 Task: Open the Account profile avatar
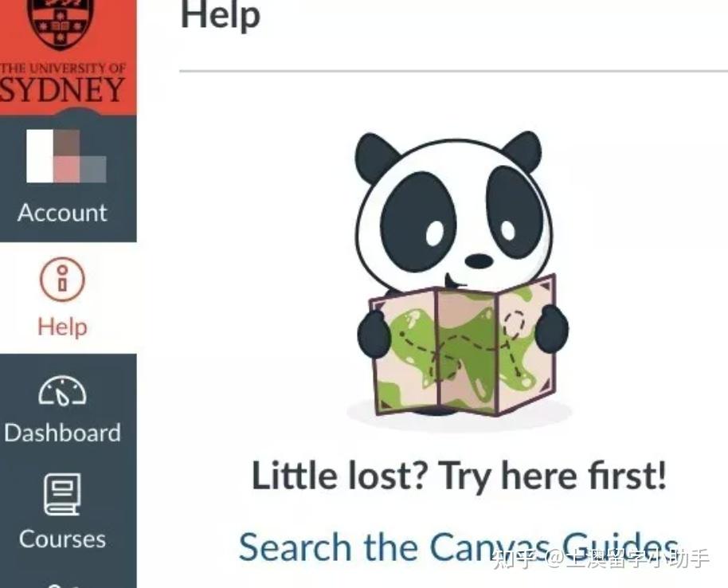pos(66,155)
